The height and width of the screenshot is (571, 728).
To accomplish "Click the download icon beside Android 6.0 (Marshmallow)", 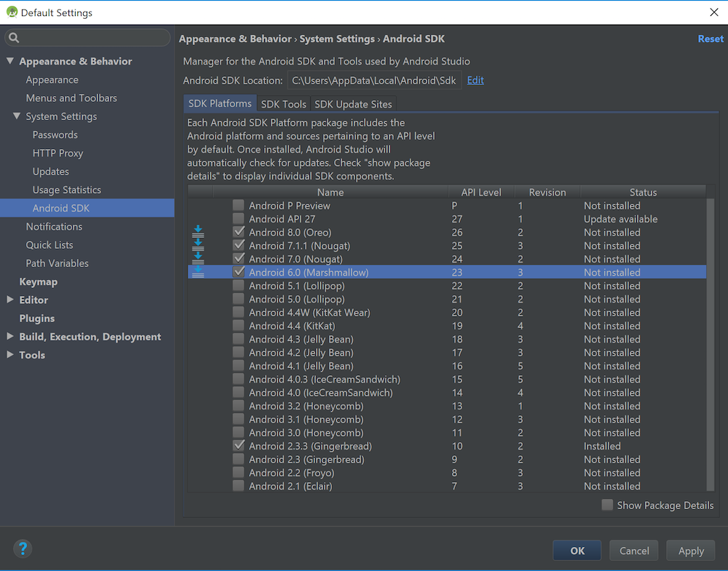I will point(197,273).
